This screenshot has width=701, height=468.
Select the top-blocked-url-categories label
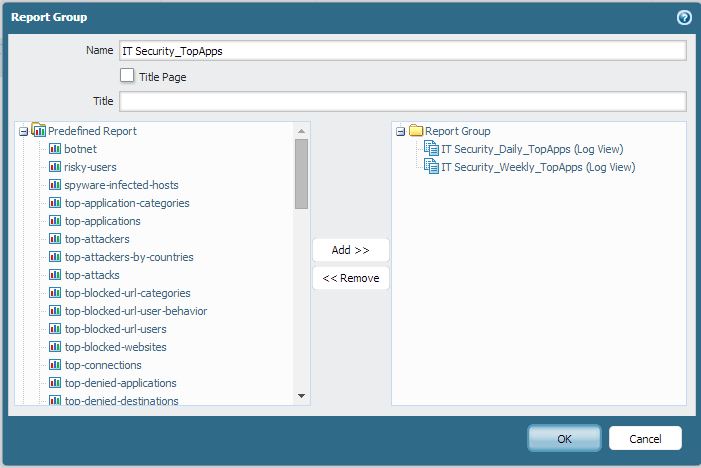pos(127,293)
